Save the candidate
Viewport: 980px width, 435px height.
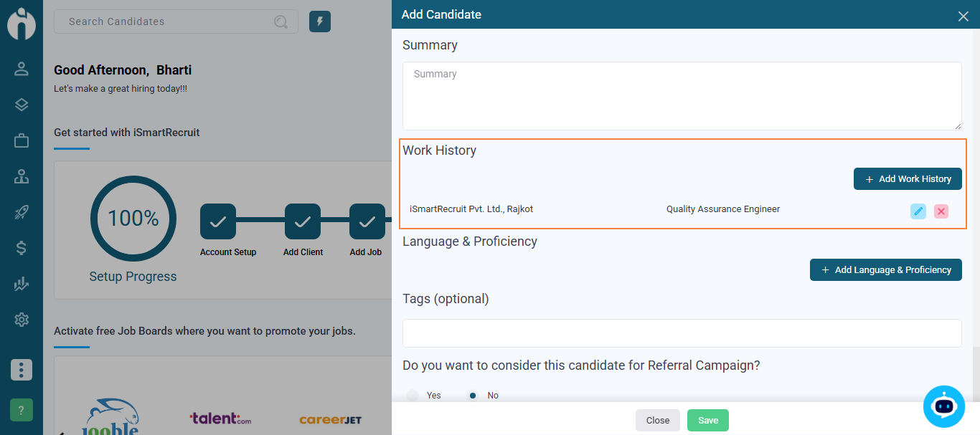(707, 421)
